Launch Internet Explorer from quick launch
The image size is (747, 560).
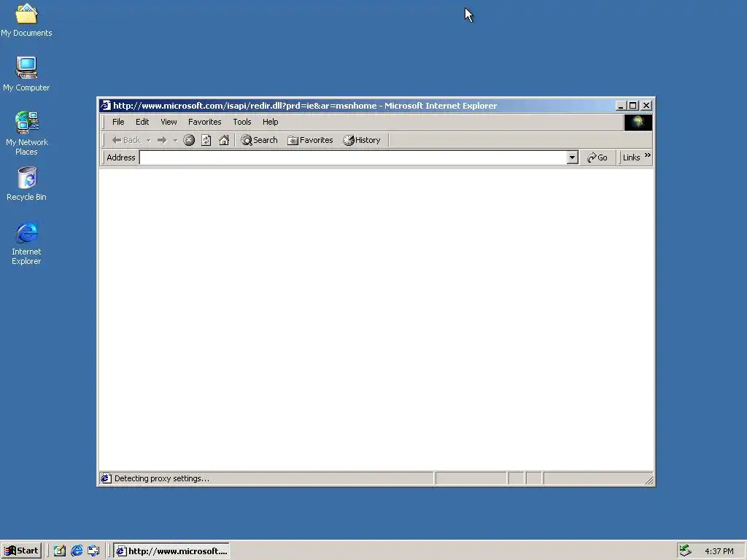(x=77, y=551)
